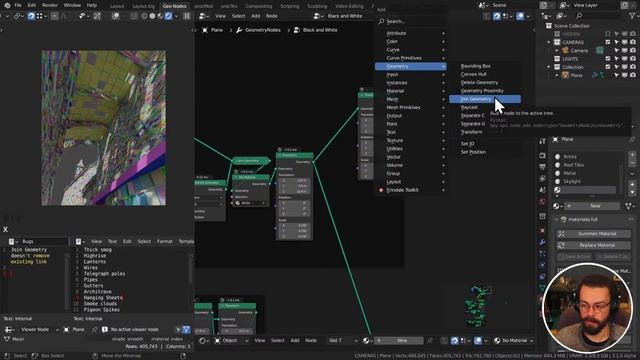Image resolution: width=640 pixels, height=360 pixels.
Task: Click the Replace Material button
Action: pos(593,245)
